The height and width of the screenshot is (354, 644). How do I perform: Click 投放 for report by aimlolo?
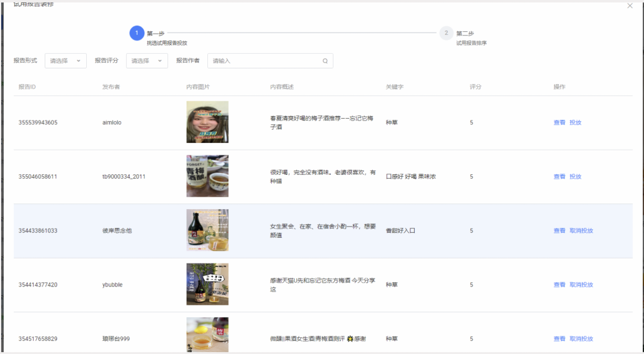575,122
